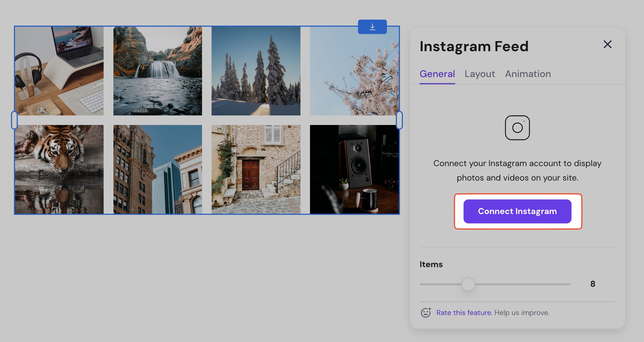Select the speaker and mug photo
Screen dimensions: 644x342
point(354,169)
